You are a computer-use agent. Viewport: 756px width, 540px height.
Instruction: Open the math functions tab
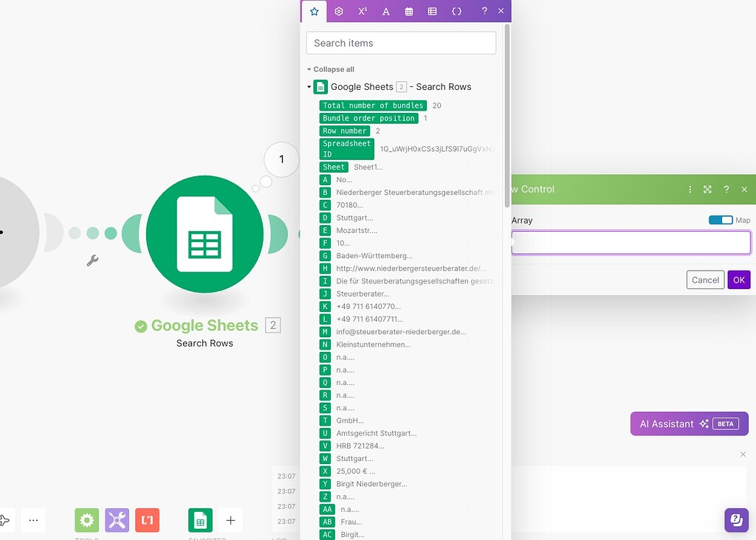pyautogui.click(x=362, y=11)
